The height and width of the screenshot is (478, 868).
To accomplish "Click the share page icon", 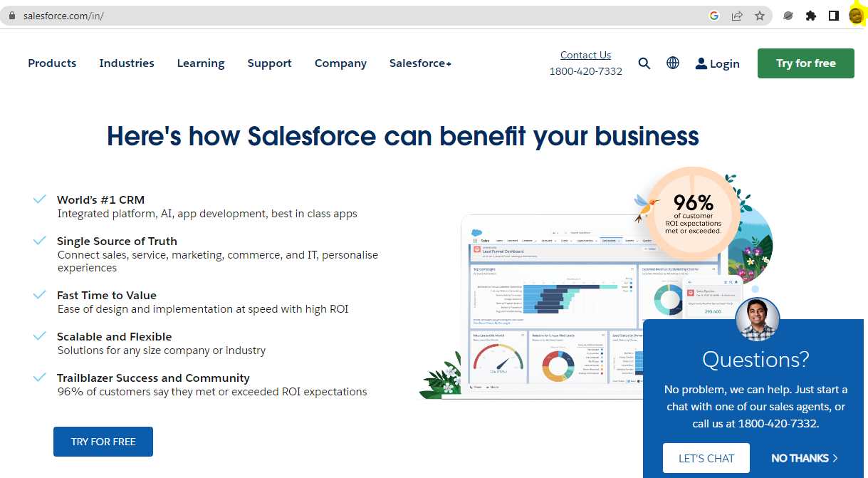I will pyautogui.click(x=737, y=16).
